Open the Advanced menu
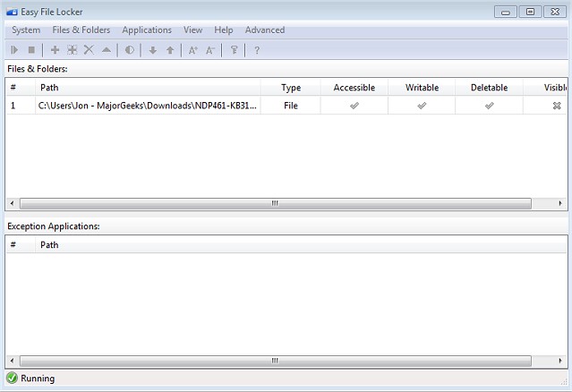Image resolution: width=572 pixels, height=392 pixels. [x=265, y=30]
